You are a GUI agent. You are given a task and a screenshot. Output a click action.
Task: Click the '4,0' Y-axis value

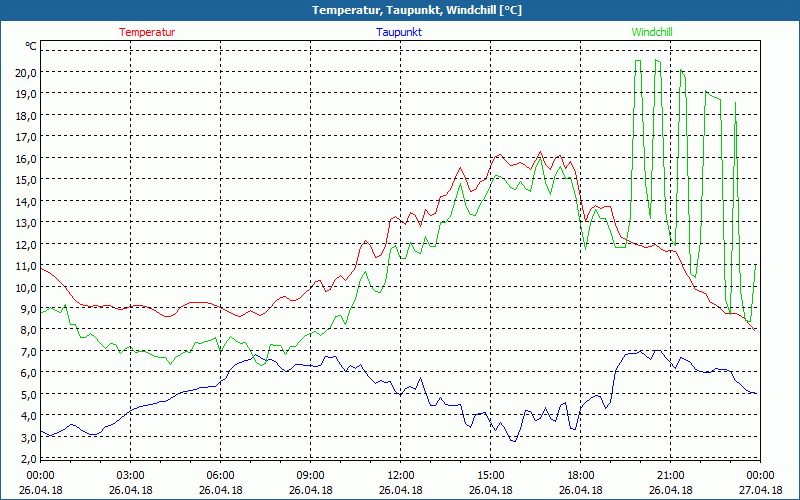point(28,416)
